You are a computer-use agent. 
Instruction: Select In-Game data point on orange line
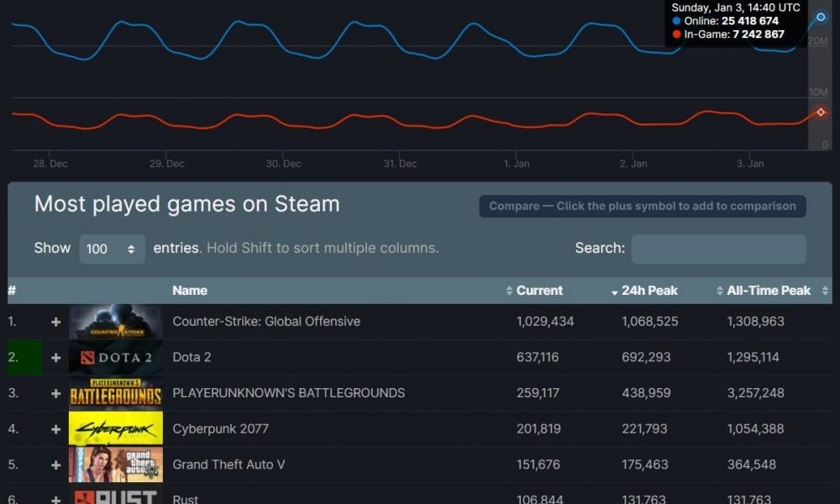[821, 112]
